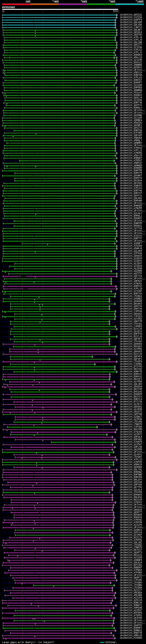The height and width of the screenshot is (644, 146).
Task: Select label UniRef100_B6U863
Action: point(131,304)
